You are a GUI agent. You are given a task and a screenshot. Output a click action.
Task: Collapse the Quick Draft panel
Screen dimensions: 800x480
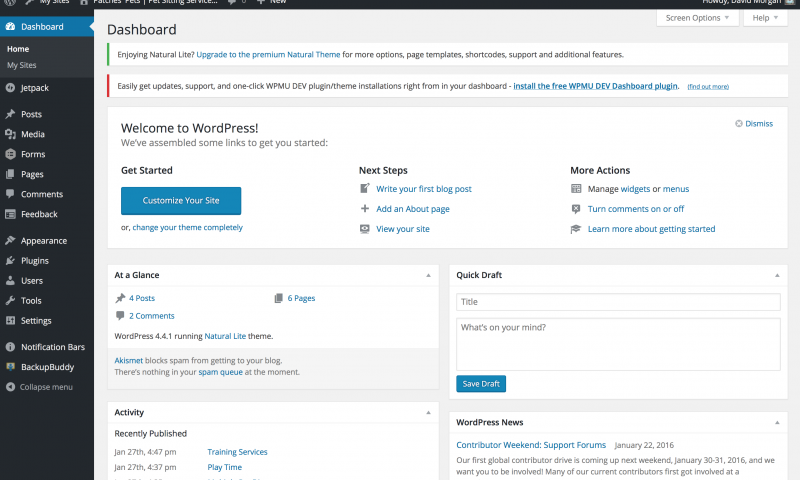coord(777,275)
